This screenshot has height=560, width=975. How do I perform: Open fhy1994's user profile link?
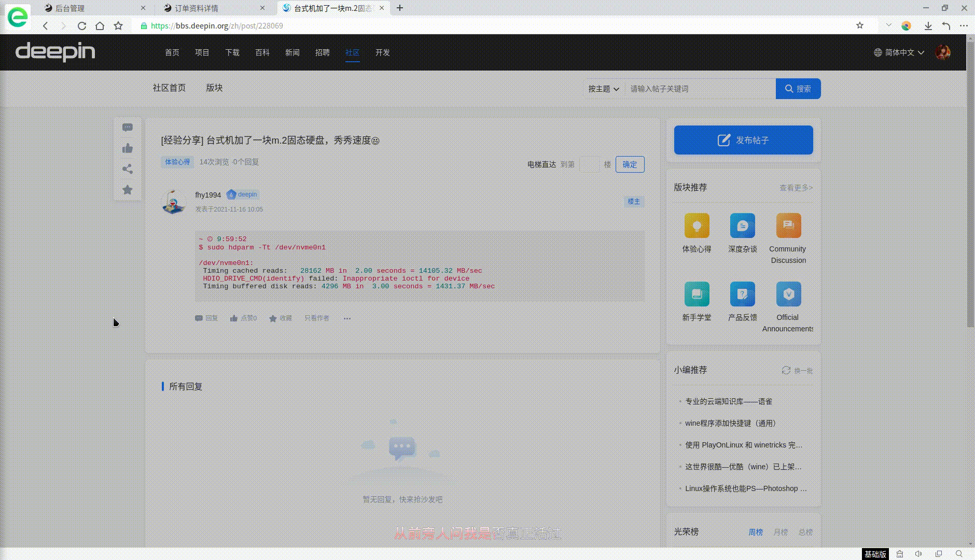pyautogui.click(x=207, y=195)
